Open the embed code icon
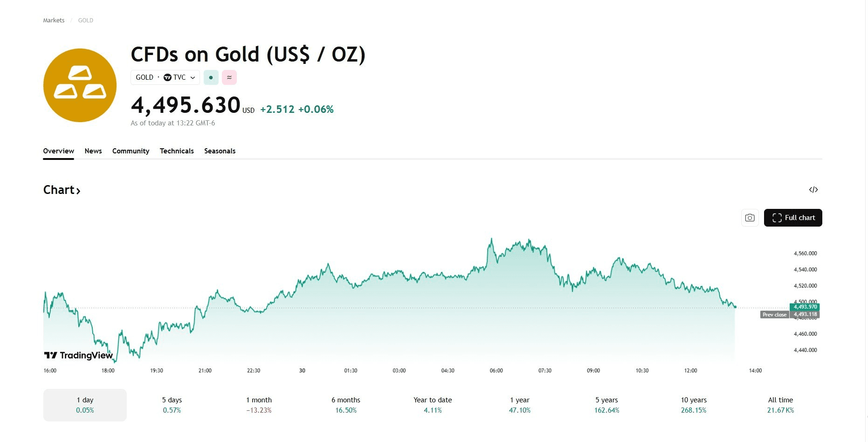Image resolution: width=868 pixels, height=442 pixels. [x=813, y=190]
